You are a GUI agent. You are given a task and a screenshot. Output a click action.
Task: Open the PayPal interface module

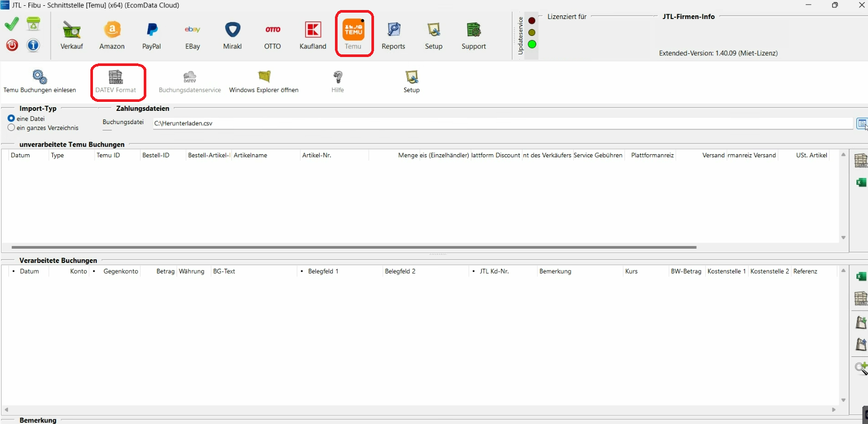coord(152,35)
